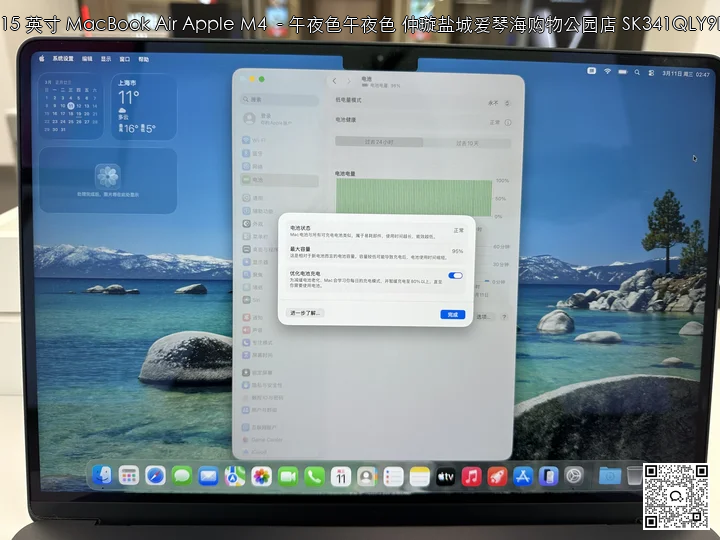Switch to 过去10天 tab
The image size is (720, 540).
pos(467,143)
